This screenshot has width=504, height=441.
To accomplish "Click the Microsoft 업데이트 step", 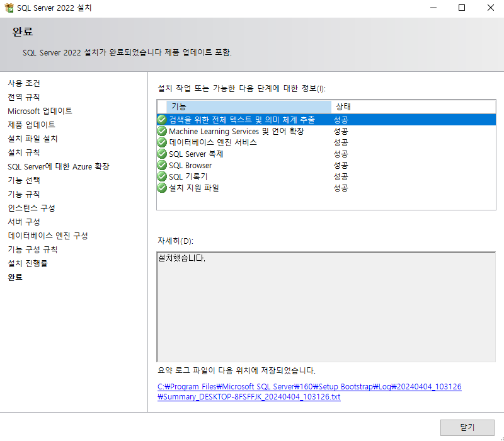I will tap(40, 111).
